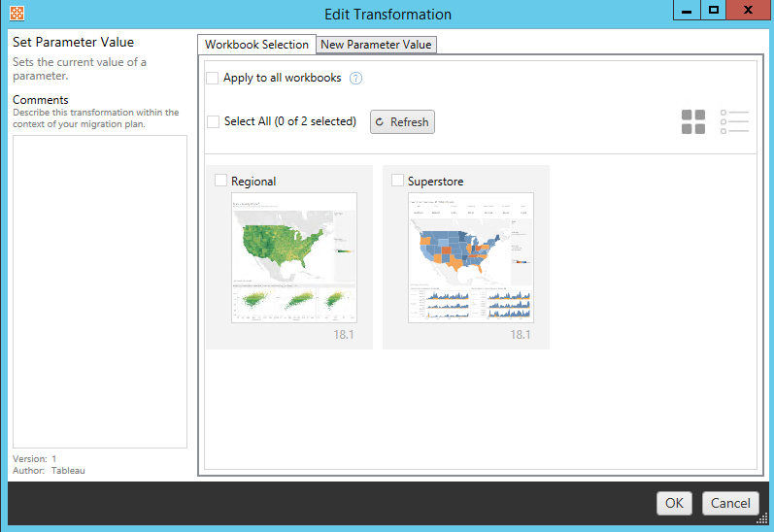Screen dimensions: 774x532
Task: Open the Workbook Selection tab
Action: [256, 45]
